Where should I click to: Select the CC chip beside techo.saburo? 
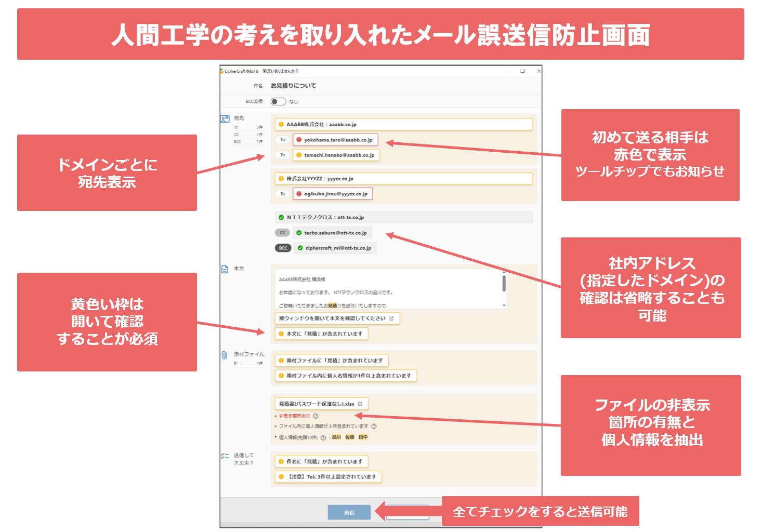click(282, 233)
